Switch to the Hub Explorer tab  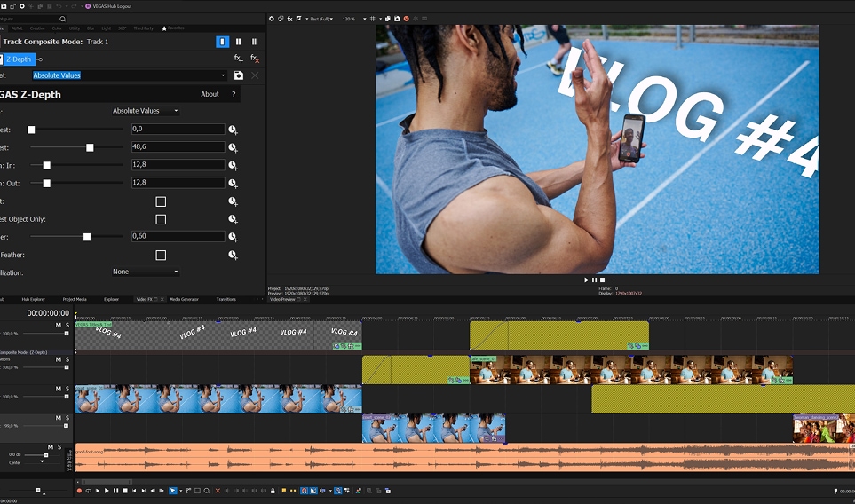33,299
